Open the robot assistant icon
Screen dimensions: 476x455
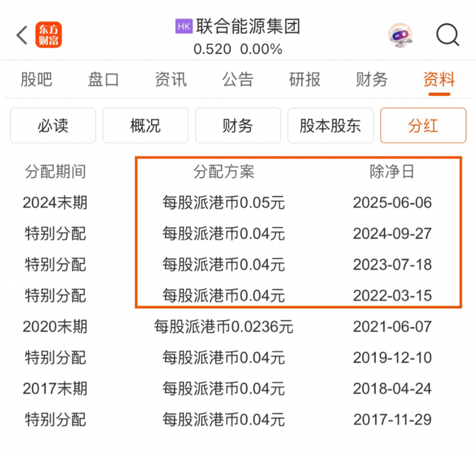(x=400, y=35)
